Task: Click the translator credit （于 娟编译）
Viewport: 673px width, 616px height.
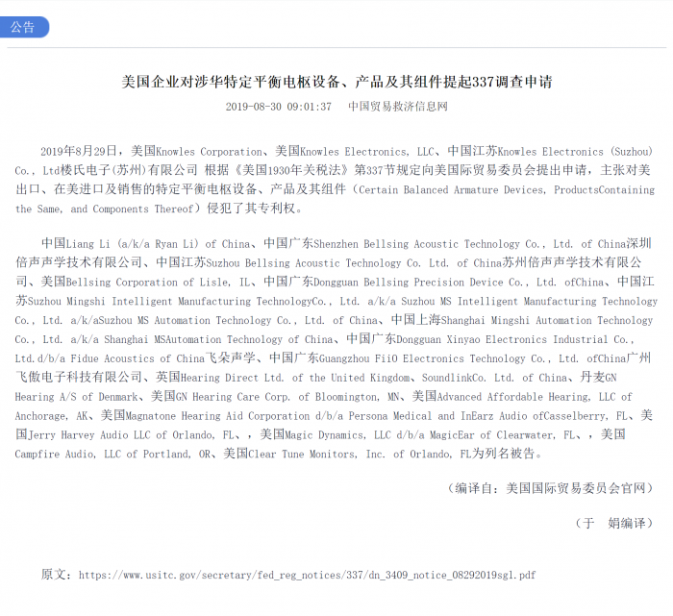Action: (x=613, y=523)
